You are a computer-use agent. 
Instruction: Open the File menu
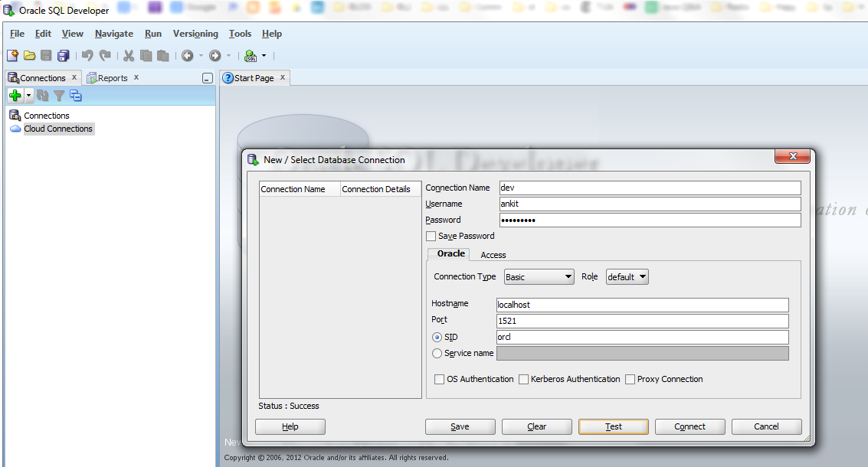tap(17, 34)
